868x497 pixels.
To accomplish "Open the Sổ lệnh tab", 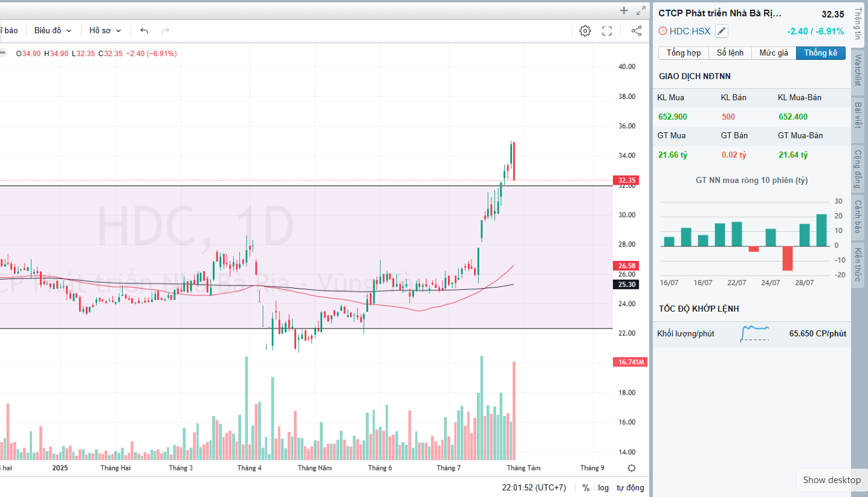I will [730, 53].
